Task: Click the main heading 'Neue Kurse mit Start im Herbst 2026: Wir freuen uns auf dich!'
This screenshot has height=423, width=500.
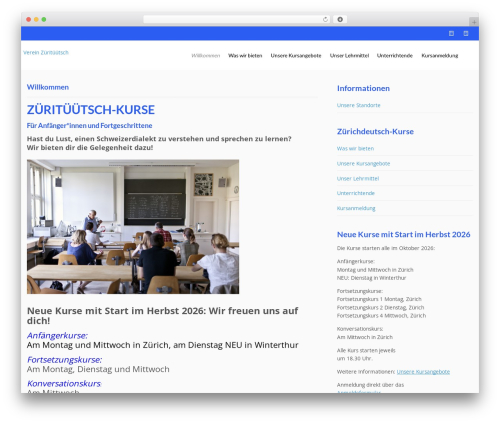Action: pos(163,316)
